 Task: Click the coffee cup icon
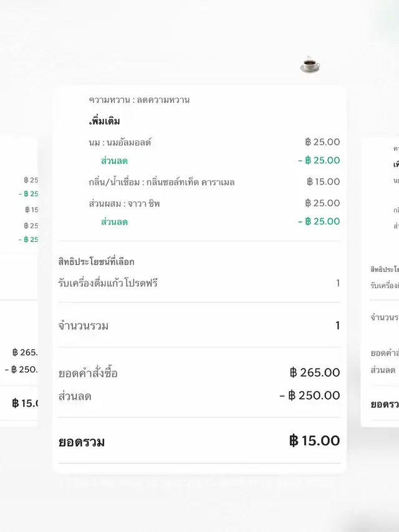click(x=310, y=64)
